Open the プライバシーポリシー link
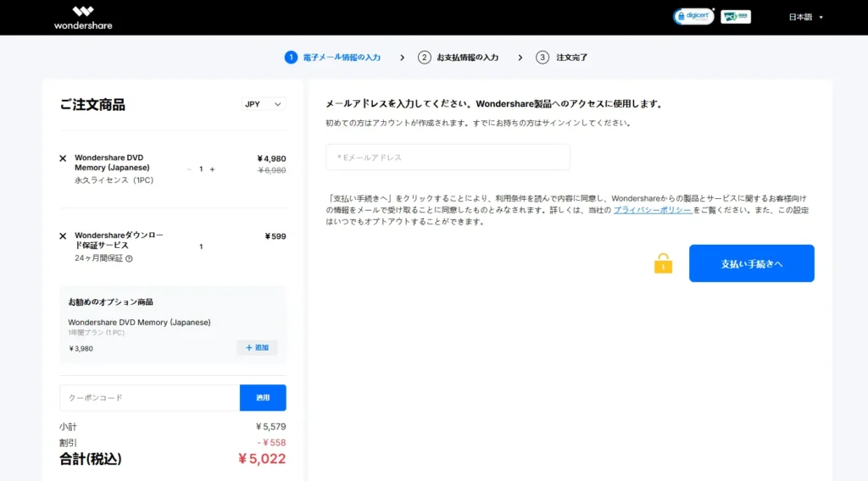 (x=652, y=210)
